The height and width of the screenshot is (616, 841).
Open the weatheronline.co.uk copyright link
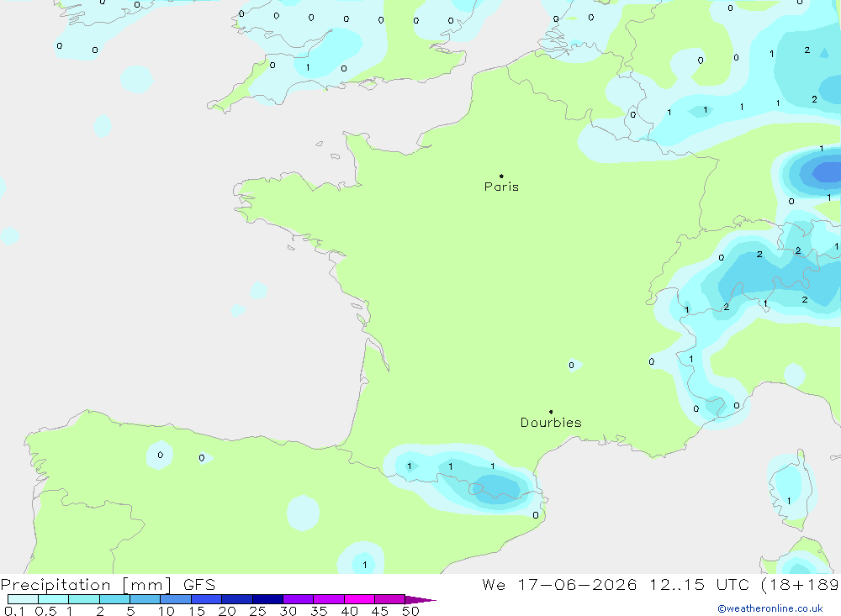tap(770, 608)
